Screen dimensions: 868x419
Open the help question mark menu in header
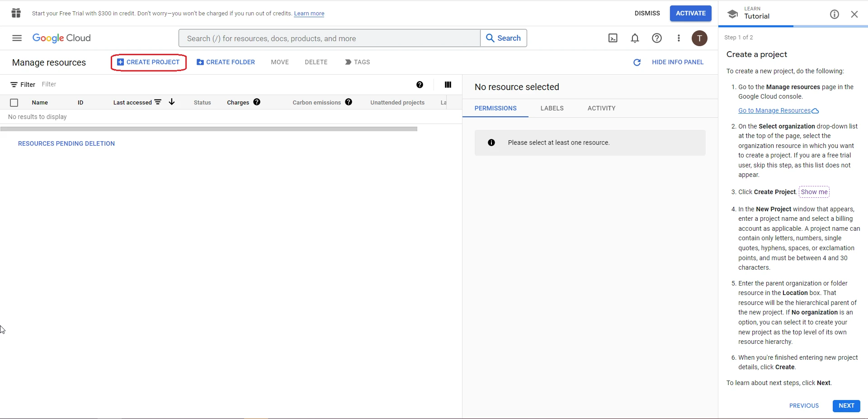(x=657, y=38)
